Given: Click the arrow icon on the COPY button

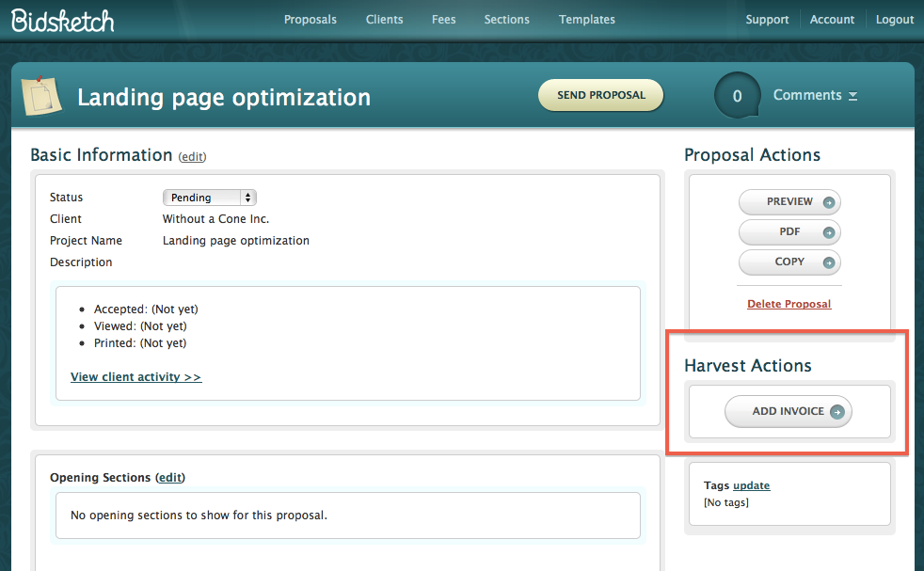Looking at the screenshot, I should (829, 262).
